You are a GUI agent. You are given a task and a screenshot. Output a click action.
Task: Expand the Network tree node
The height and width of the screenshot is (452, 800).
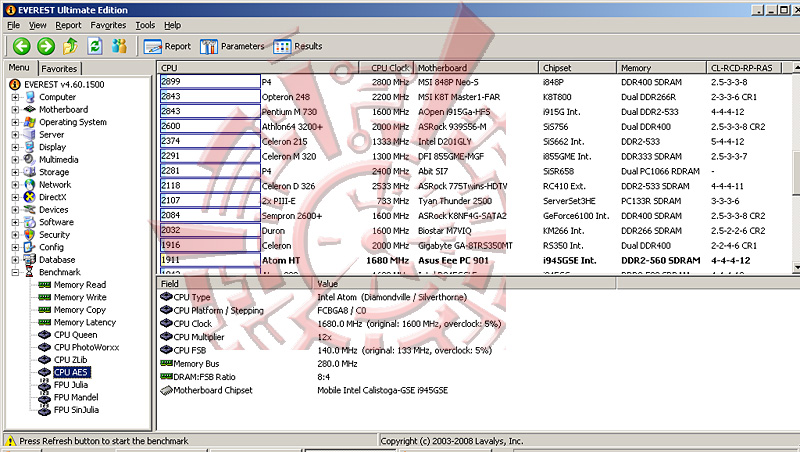15,185
